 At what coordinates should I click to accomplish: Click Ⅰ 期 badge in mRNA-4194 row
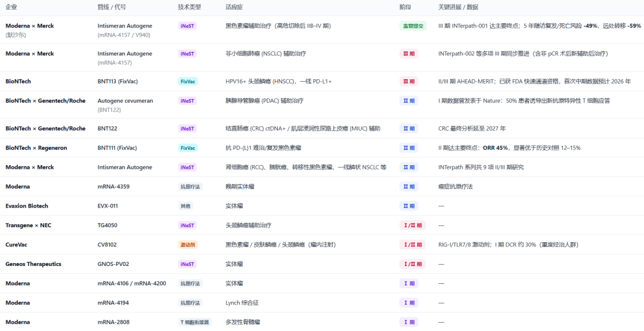pyautogui.click(x=408, y=302)
